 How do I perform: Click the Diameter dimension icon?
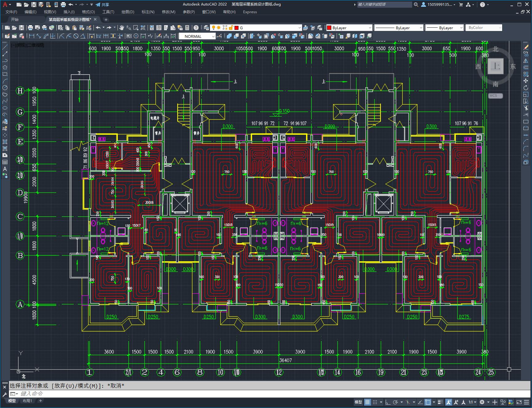pyautogui.click(x=76, y=36)
